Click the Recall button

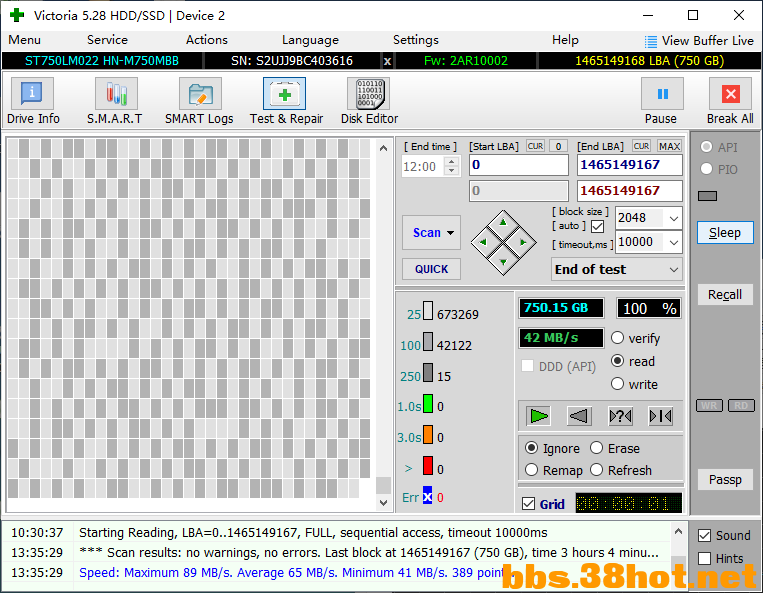pos(725,295)
